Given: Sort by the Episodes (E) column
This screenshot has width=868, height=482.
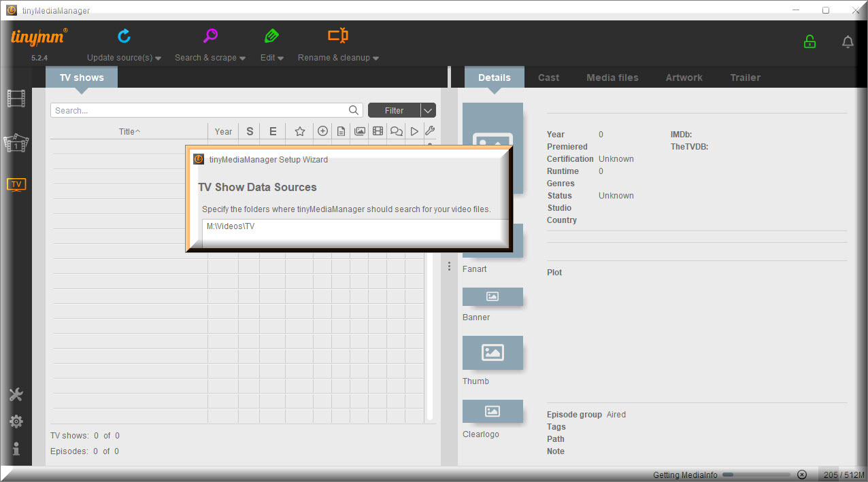Looking at the screenshot, I should point(273,132).
